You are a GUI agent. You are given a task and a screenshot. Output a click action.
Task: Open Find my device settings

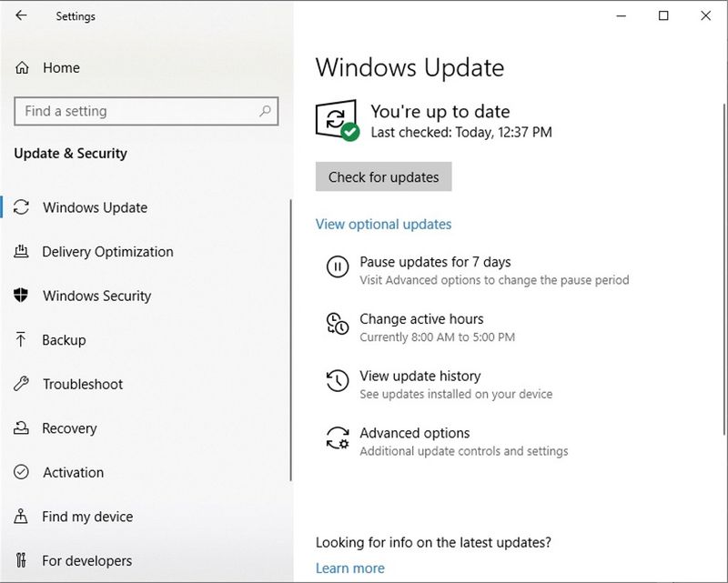[x=87, y=517]
